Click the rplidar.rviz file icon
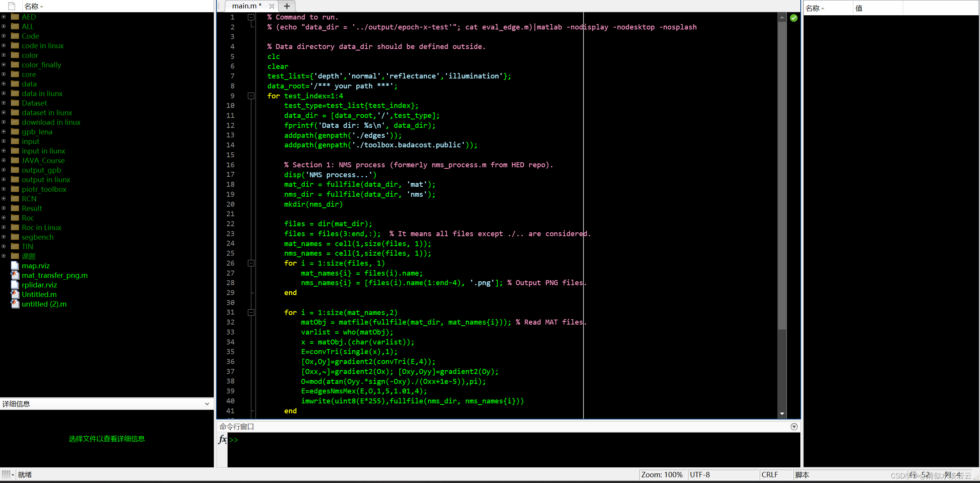This screenshot has width=980, height=483. (x=15, y=285)
